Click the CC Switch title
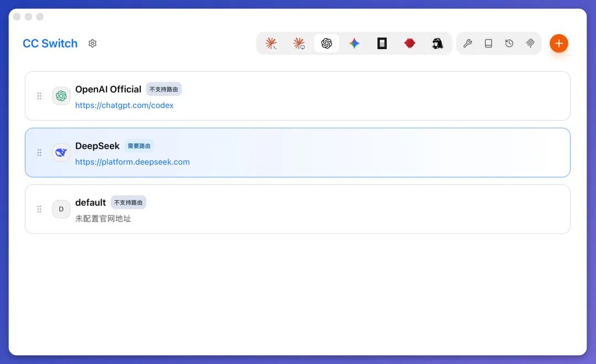 click(50, 44)
